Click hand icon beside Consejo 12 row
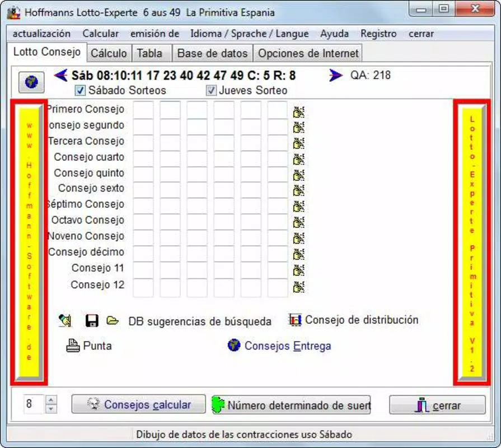The height and width of the screenshot is (448, 501). pyautogui.click(x=298, y=287)
